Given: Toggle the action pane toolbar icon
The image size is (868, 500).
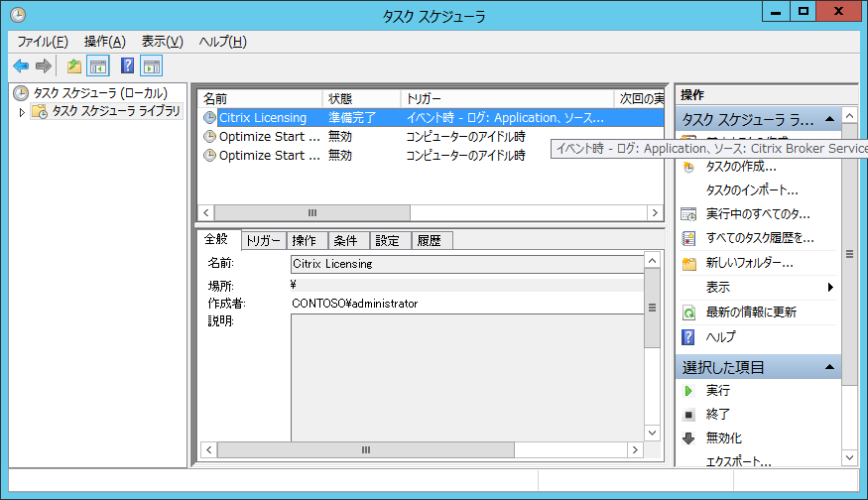Looking at the screenshot, I should point(152,65).
